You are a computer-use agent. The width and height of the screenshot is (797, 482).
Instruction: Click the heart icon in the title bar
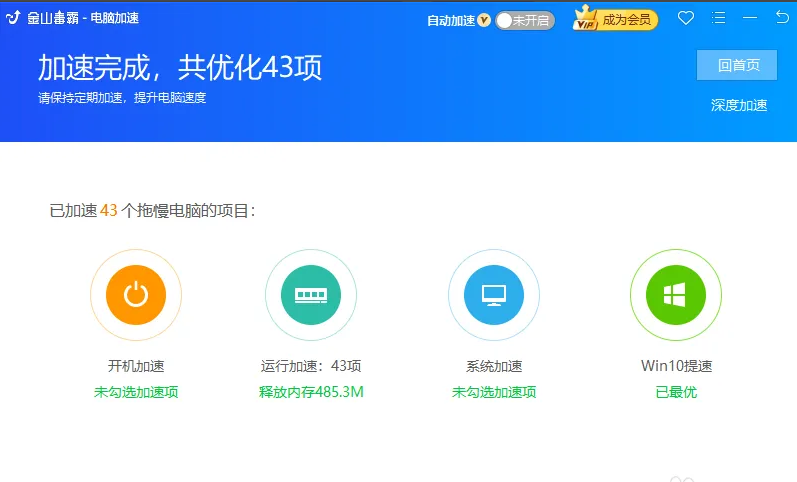pos(685,19)
